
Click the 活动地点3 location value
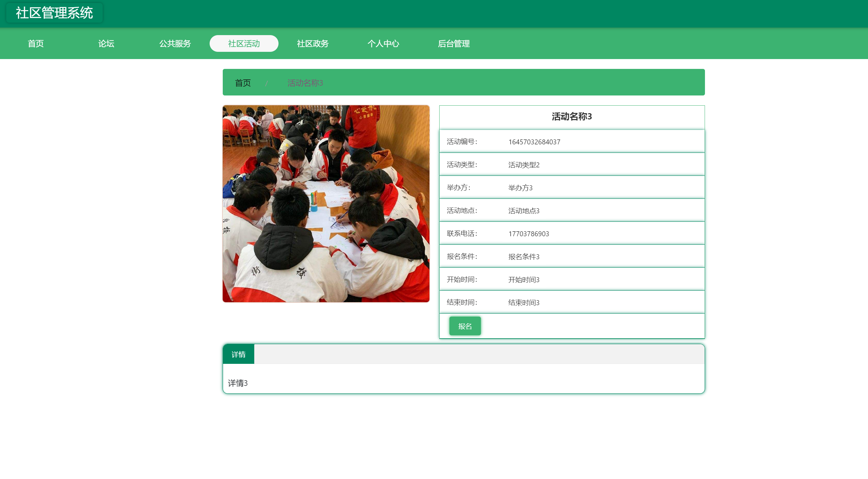pos(524,211)
